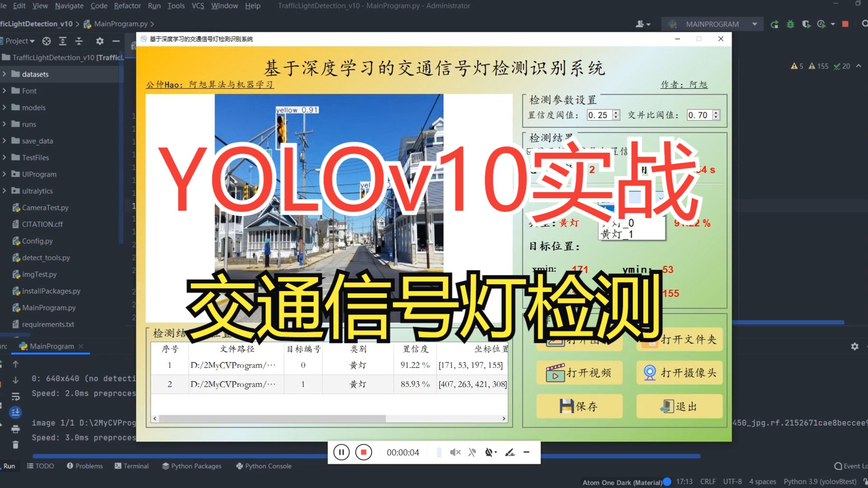Viewport: 868px width, 488px height.
Task: Toggle soft-wrap in the Run console
Action: [15, 396]
